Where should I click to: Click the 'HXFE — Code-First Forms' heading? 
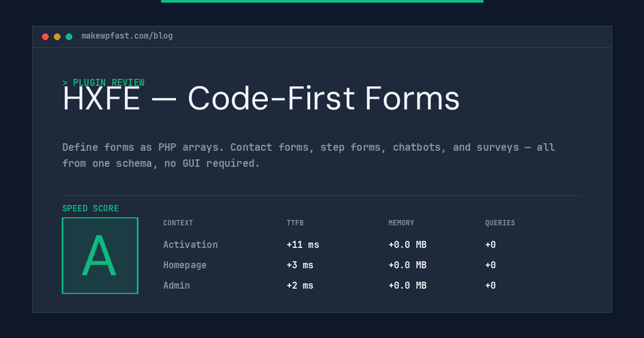(261, 99)
